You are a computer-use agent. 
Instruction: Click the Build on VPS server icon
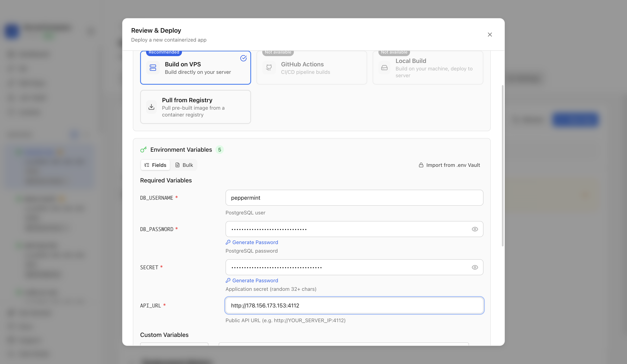153,68
